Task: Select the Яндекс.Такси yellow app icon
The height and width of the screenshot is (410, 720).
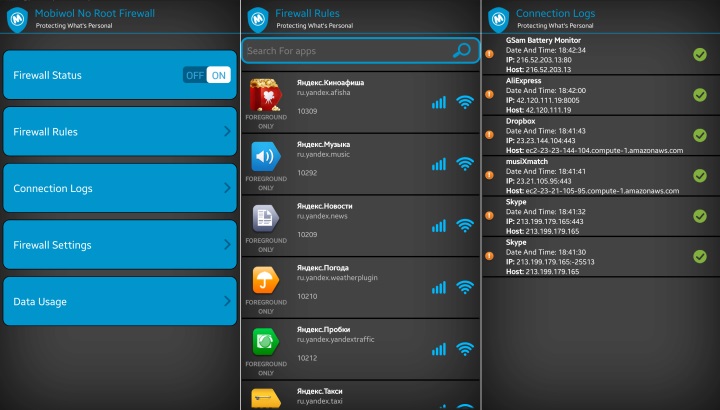Action: [x=265, y=399]
